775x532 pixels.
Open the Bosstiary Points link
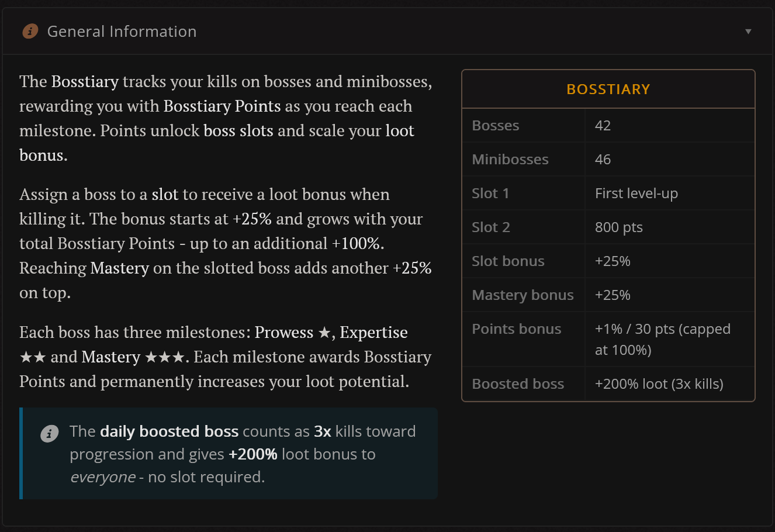pyautogui.click(x=222, y=106)
